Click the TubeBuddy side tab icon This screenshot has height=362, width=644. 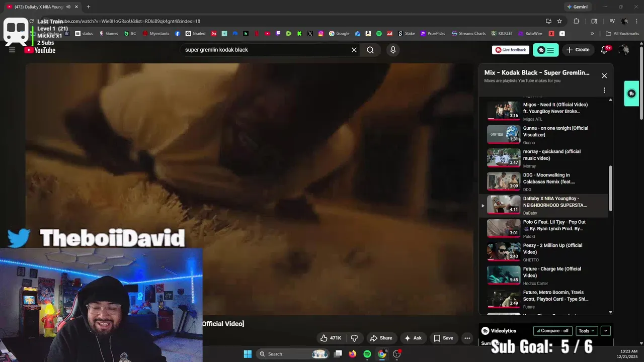click(x=631, y=94)
